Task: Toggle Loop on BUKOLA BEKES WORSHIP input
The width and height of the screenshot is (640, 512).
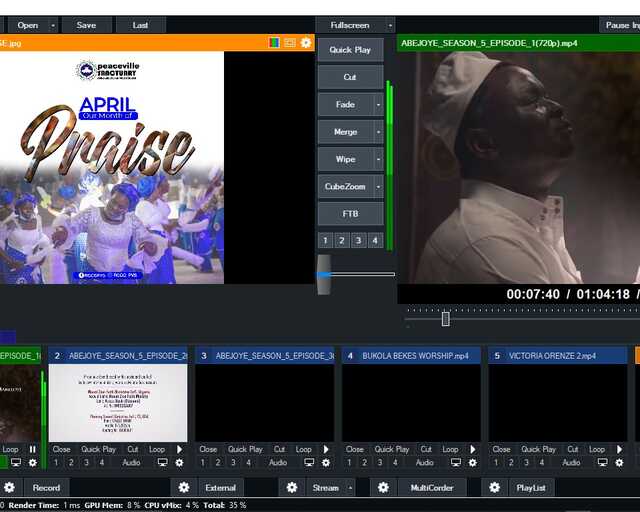Action: pyautogui.click(x=450, y=449)
